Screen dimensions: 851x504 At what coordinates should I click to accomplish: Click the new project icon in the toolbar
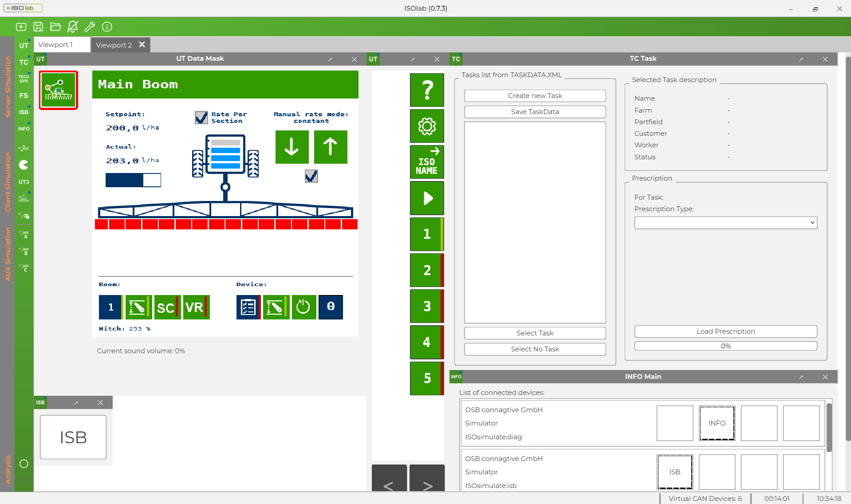pos(21,27)
